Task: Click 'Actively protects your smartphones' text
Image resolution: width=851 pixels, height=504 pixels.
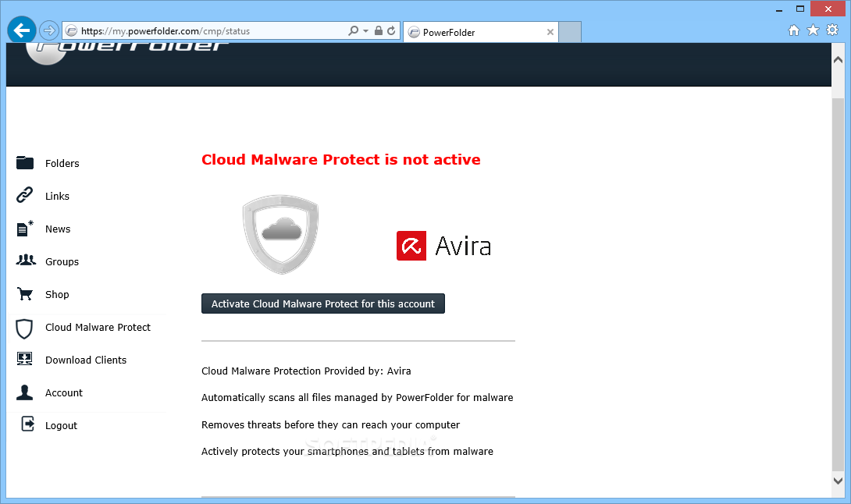Action: 347,452
